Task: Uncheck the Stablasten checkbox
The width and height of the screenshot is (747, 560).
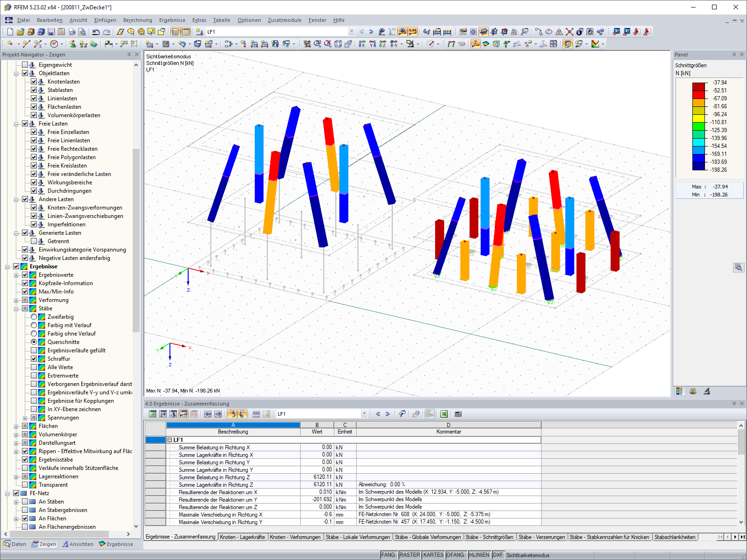Action: [x=34, y=90]
